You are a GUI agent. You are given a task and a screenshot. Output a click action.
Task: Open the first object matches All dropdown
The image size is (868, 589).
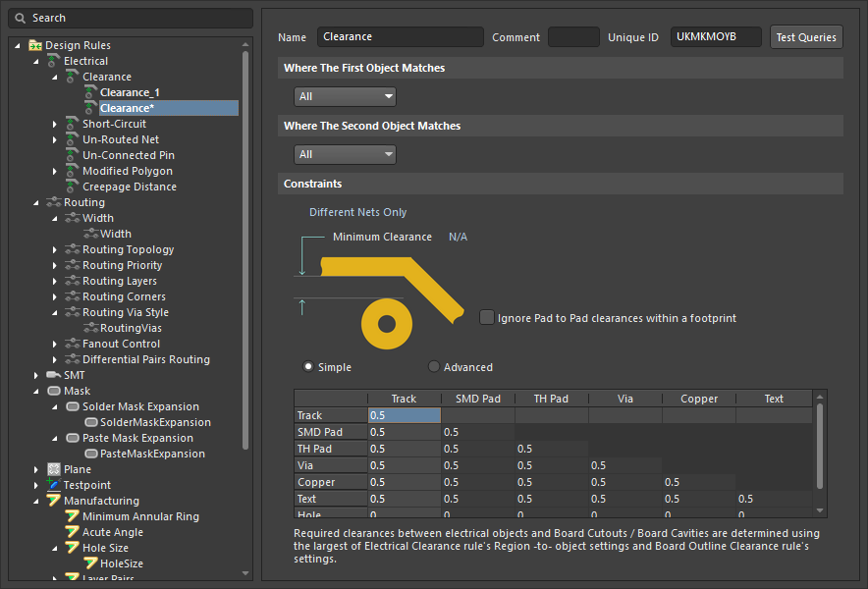[345, 96]
